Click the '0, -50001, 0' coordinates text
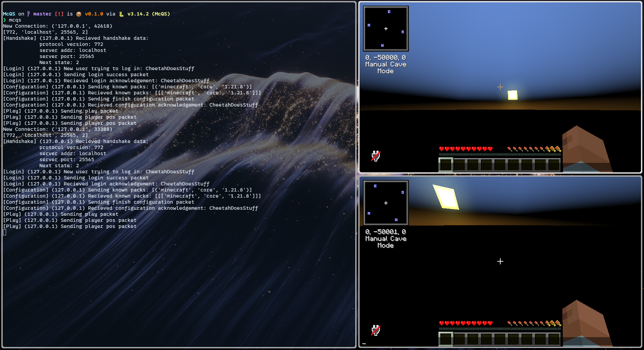 click(x=385, y=232)
